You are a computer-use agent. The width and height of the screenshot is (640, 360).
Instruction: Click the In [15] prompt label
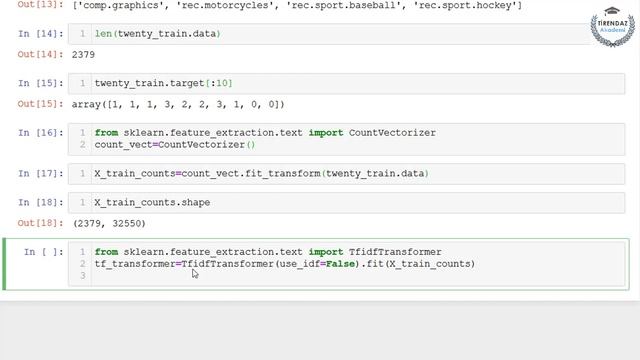tap(41, 83)
